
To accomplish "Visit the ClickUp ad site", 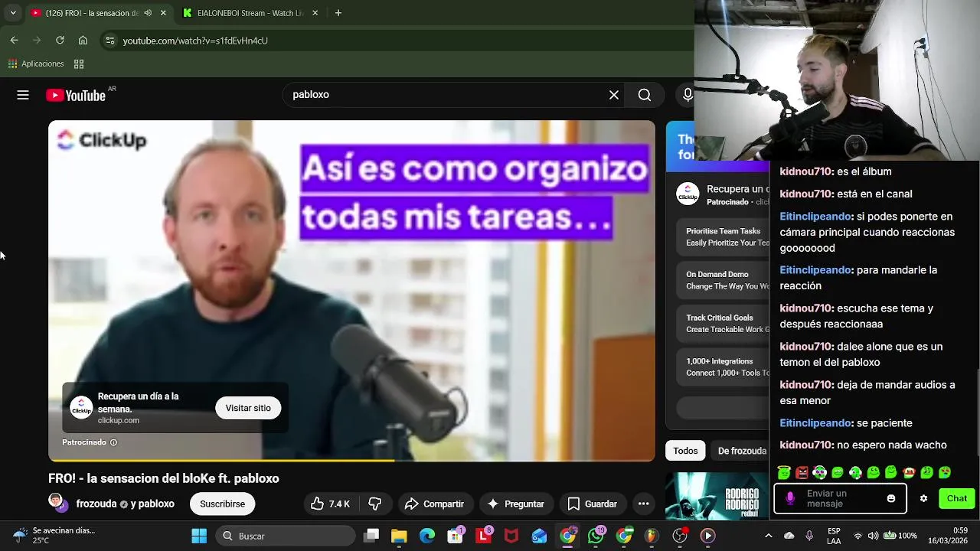I will click(248, 408).
